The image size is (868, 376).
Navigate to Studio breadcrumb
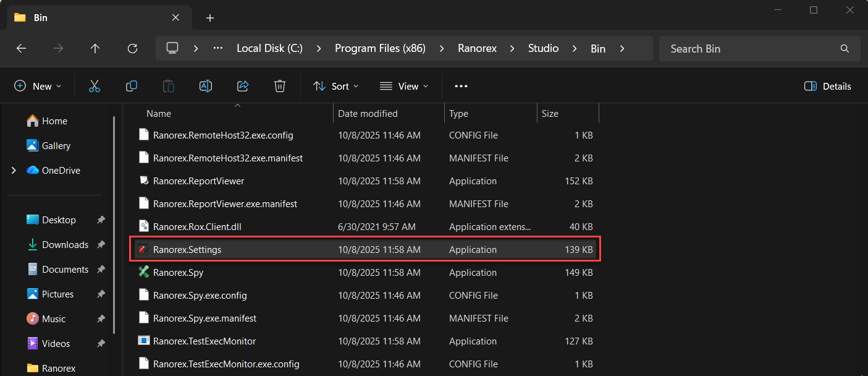543,48
